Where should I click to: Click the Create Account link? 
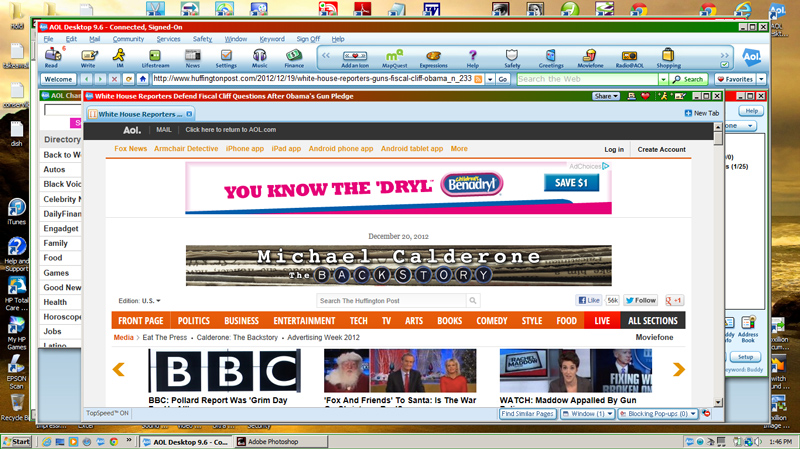coord(661,149)
